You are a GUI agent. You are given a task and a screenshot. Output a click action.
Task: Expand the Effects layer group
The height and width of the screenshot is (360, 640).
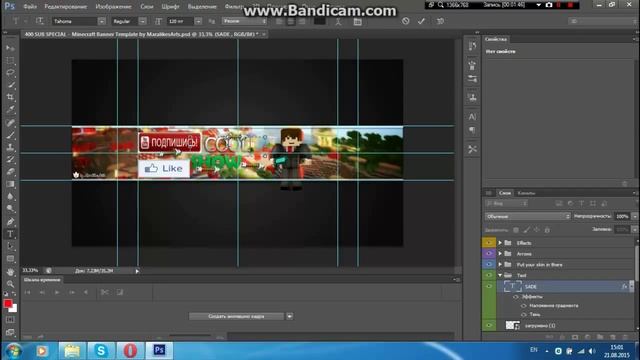point(500,243)
